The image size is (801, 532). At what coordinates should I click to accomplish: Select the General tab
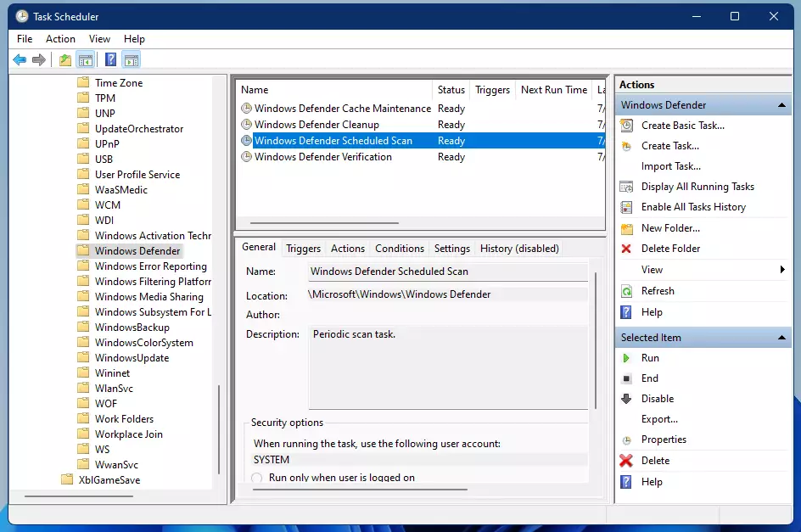(259, 247)
